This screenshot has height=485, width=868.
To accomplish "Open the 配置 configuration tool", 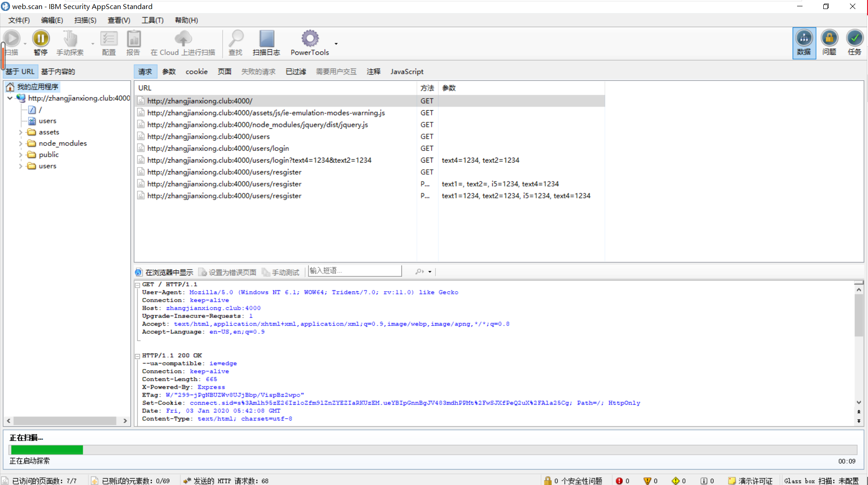I will (x=109, y=43).
